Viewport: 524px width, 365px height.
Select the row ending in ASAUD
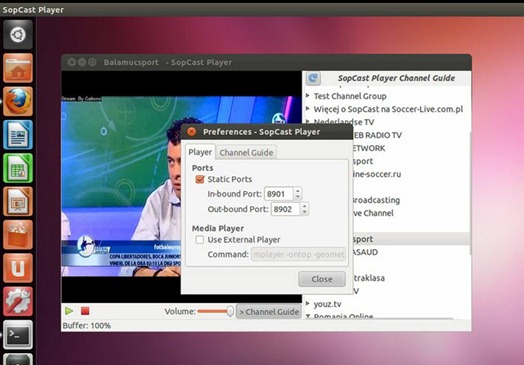(x=411, y=252)
